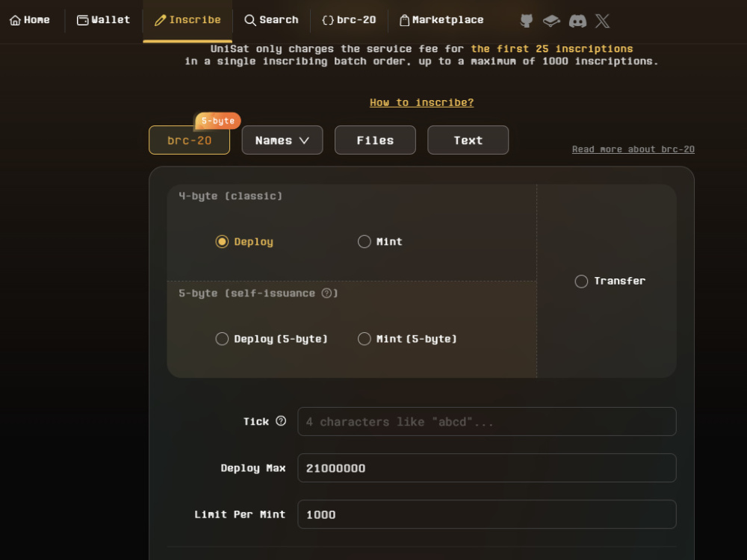Image resolution: width=747 pixels, height=560 pixels.
Task: Choose the 4-byte Mint option
Action: pos(365,241)
